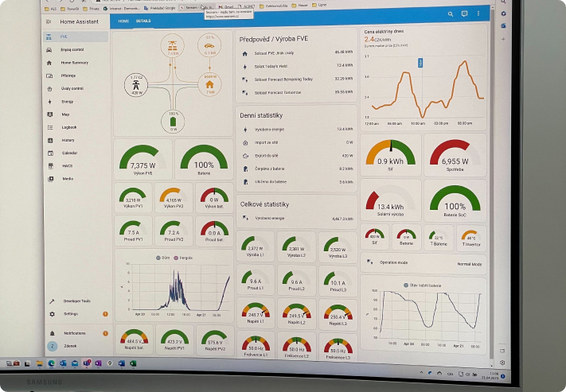Open Energy in the sidebar
Viewport: 566px width, 392px height.
[x=68, y=102]
